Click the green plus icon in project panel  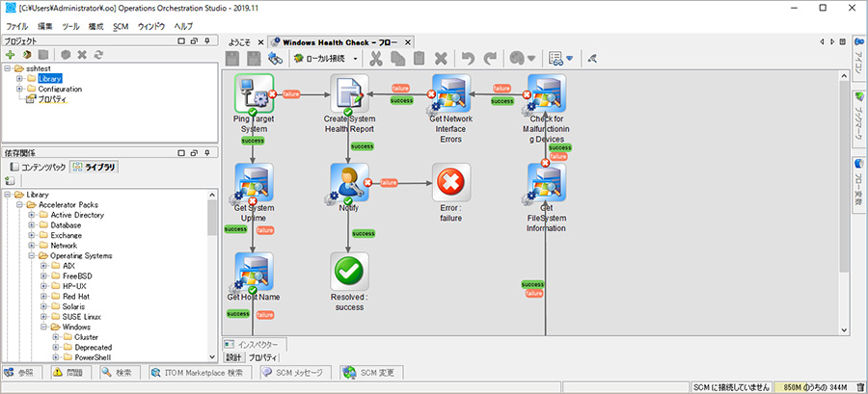tap(10, 55)
